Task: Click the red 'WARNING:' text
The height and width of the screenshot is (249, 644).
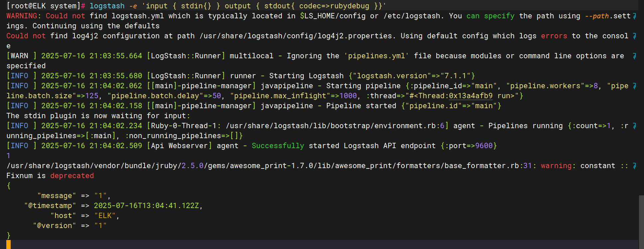Action: pyautogui.click(x=24, y=16)
